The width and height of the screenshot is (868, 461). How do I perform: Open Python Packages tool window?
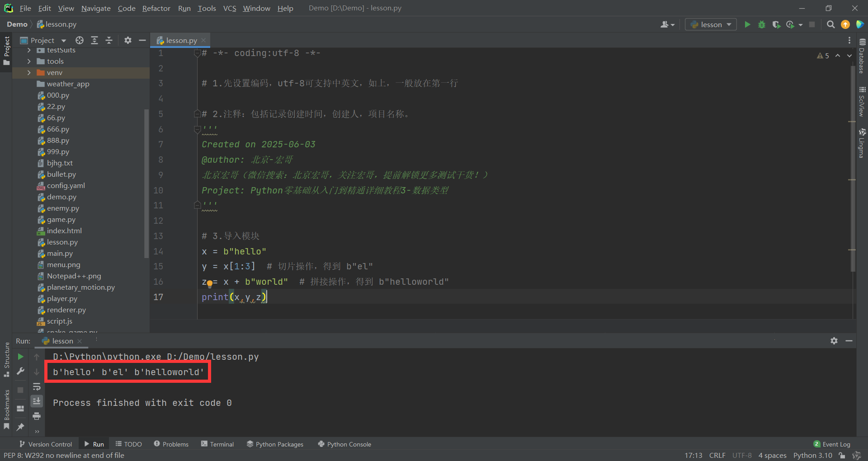tap(275, 444)
